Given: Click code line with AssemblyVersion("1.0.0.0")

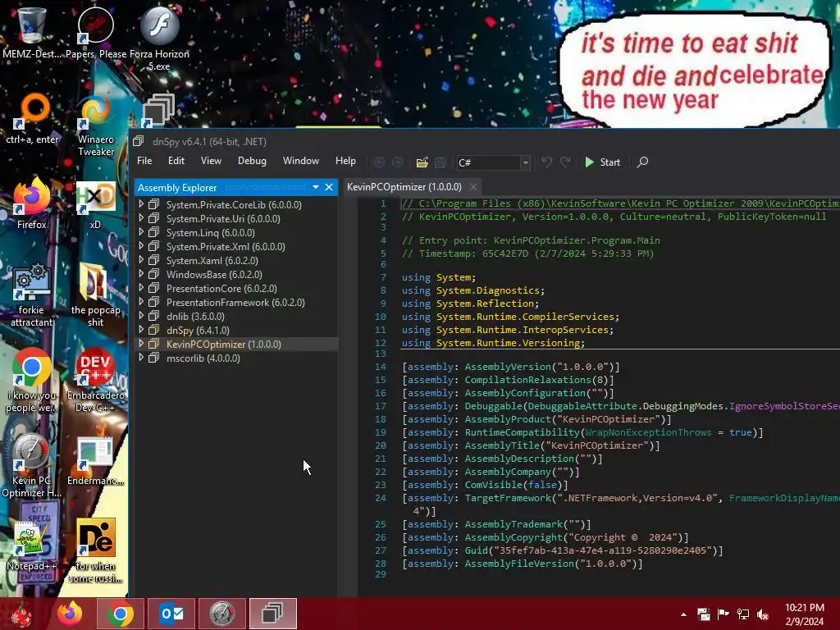Looking at the screenshot, I should coord(510,367).
